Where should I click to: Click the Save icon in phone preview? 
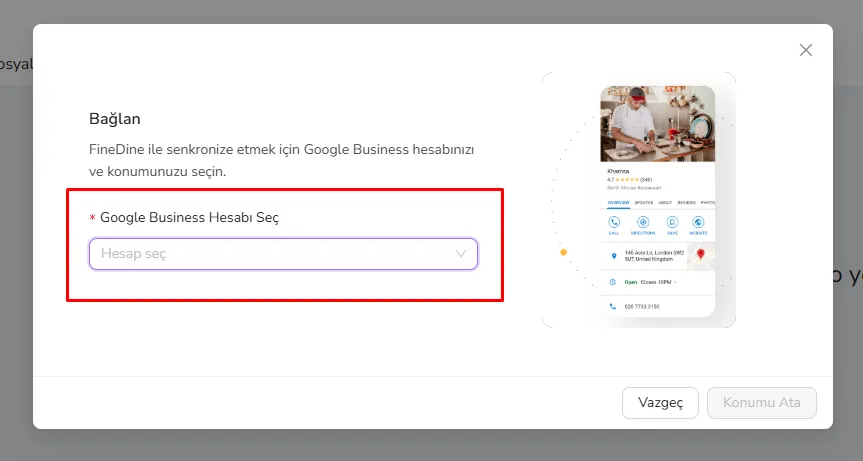[672, 222]
